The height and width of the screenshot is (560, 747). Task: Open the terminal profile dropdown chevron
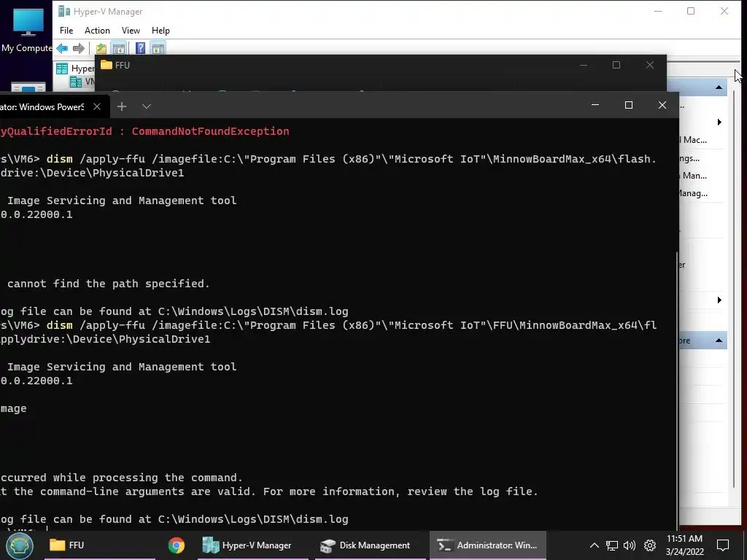tap(146, 106)
